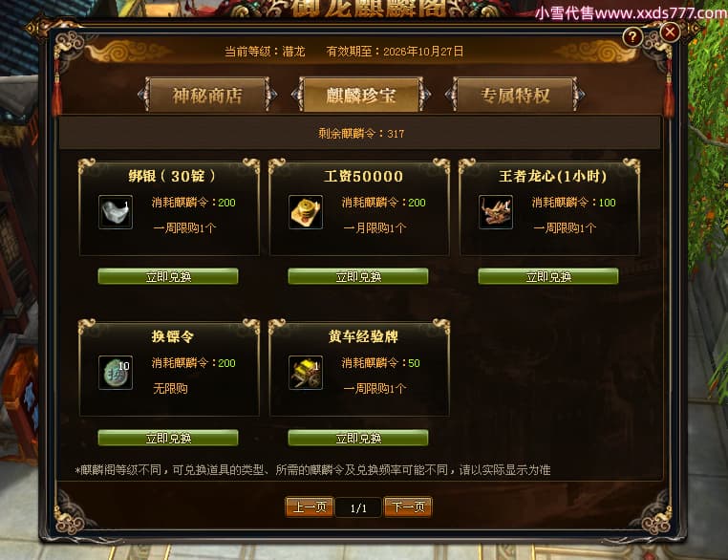Click the 王者龙心 dragon heart icon

[496, 212]
